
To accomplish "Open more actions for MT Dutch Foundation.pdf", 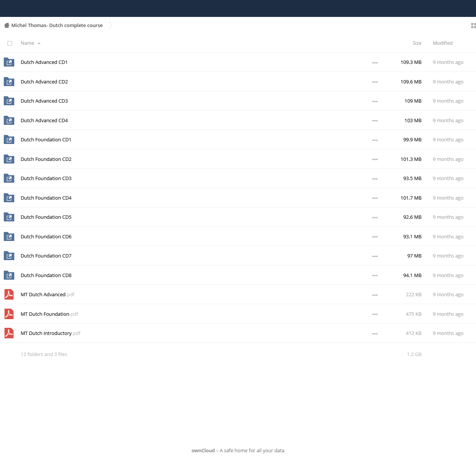I will (x=375, y=314).
